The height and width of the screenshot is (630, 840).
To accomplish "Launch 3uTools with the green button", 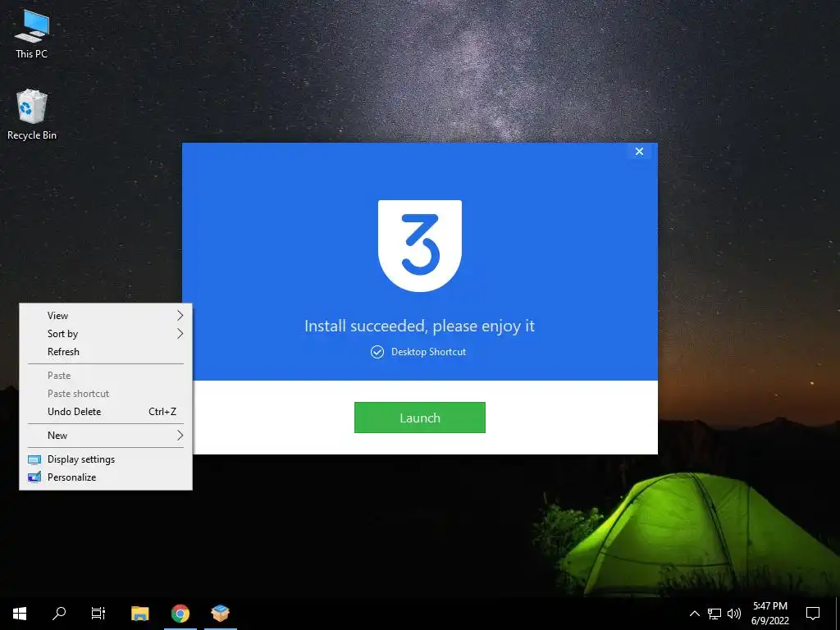I will click(x=420, y=418).
